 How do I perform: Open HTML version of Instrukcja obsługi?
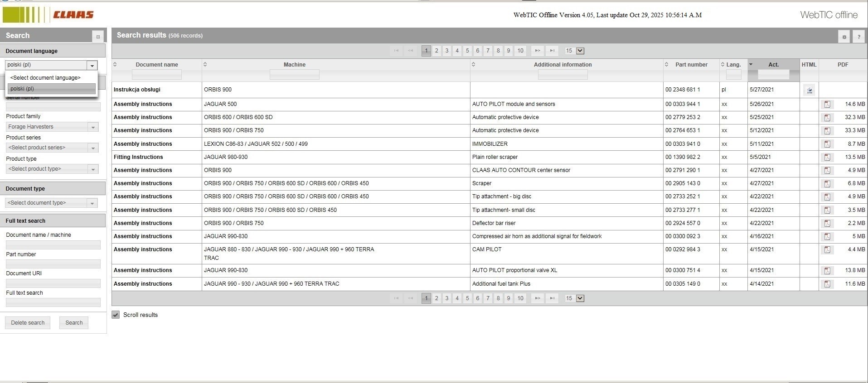coord(809,90)
